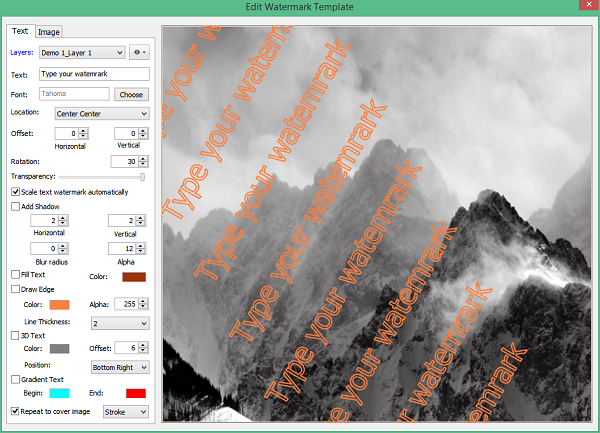Increase the vertical offset value

[x=143, y=131]
